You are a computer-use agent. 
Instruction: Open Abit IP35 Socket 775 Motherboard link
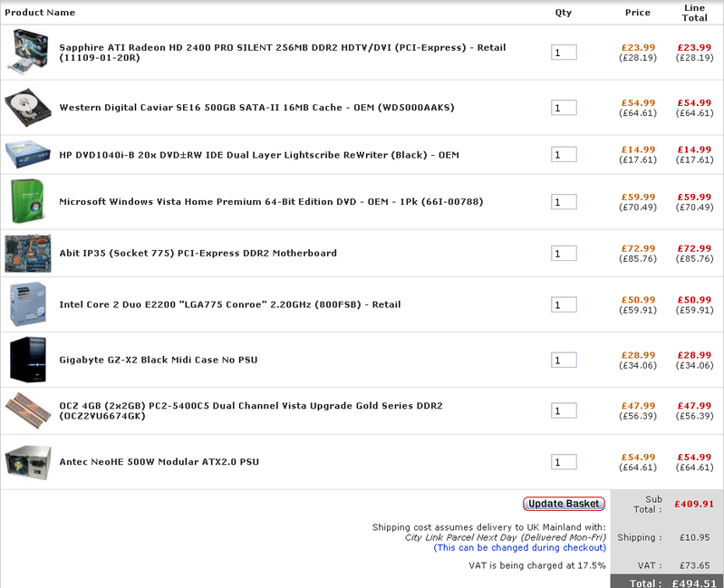click(x=198, y=253)
